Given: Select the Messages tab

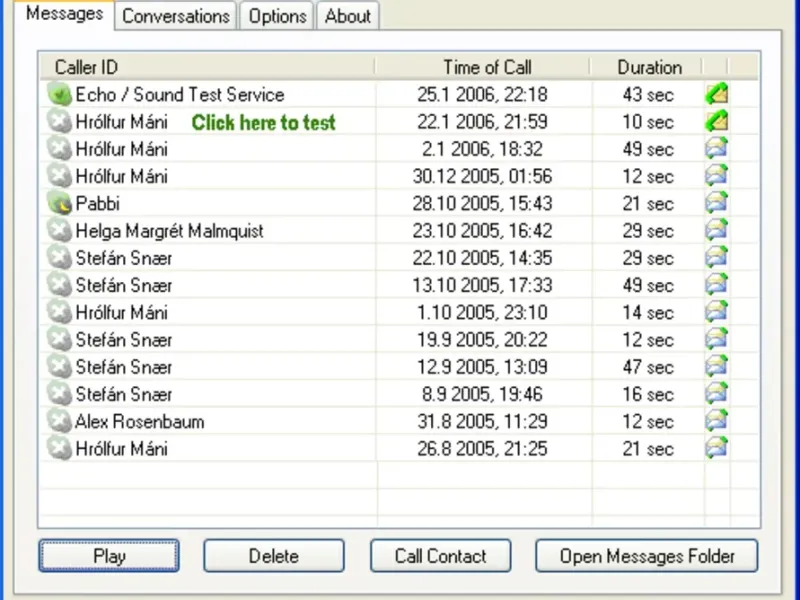Looking at the screenshot, I should click(64, 14).
